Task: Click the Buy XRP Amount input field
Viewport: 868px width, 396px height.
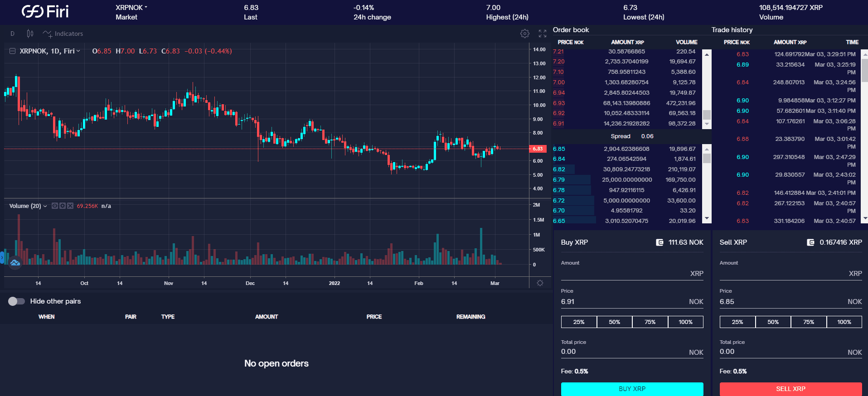Action: point(625,273)
